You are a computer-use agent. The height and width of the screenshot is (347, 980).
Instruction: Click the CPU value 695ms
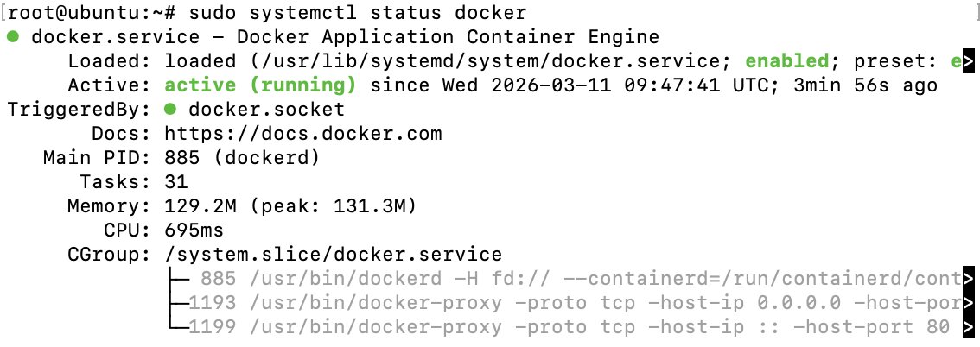click(x=194, y=230)
